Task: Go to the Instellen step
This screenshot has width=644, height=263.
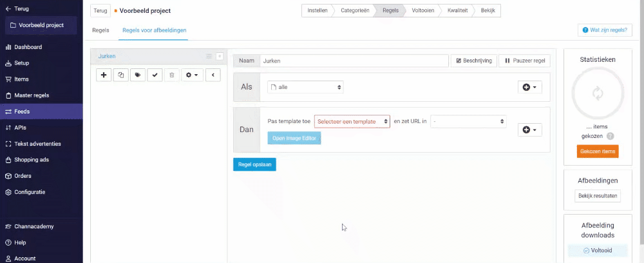Action: click(317, 11)
